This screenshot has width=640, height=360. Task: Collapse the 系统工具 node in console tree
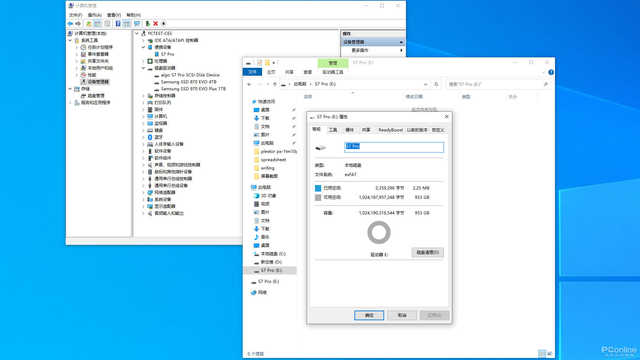pyautogui.click(x=70, y=40)
